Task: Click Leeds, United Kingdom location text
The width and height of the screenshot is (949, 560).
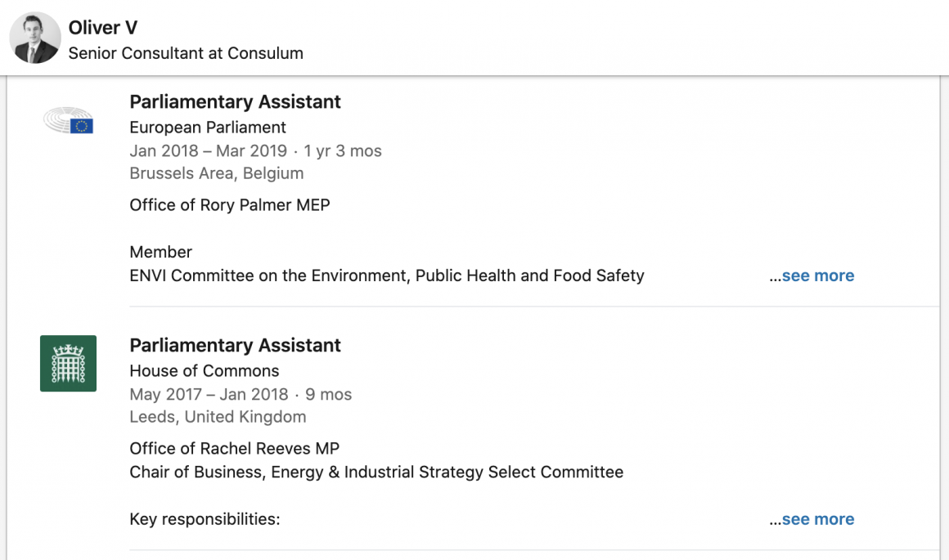Action: pos(218,417)
